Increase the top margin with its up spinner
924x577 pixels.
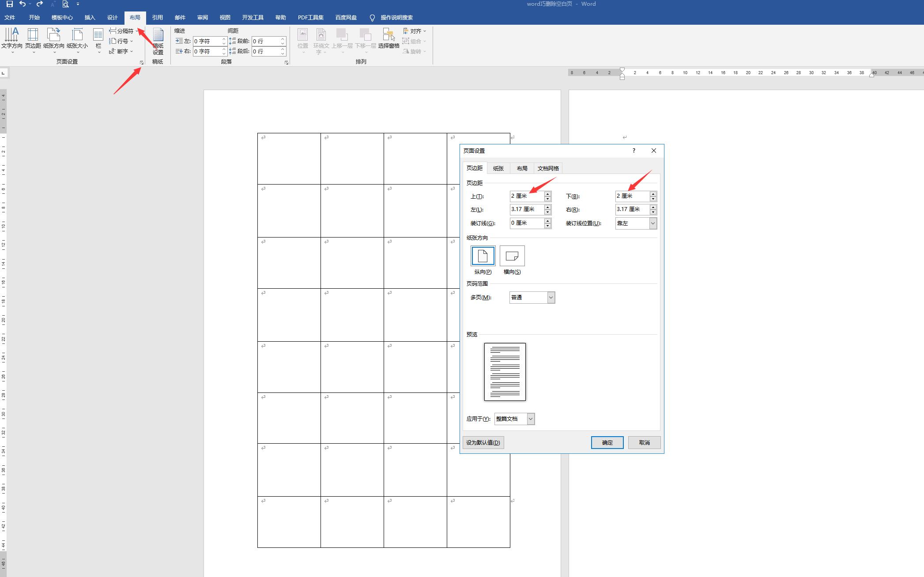[x=547, y=194]
